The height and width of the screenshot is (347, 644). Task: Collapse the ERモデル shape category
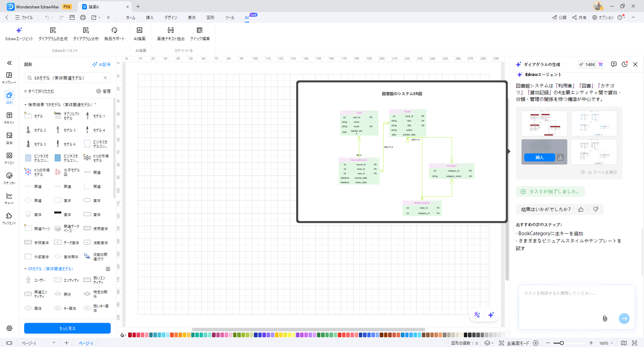(x=25, y=269)
